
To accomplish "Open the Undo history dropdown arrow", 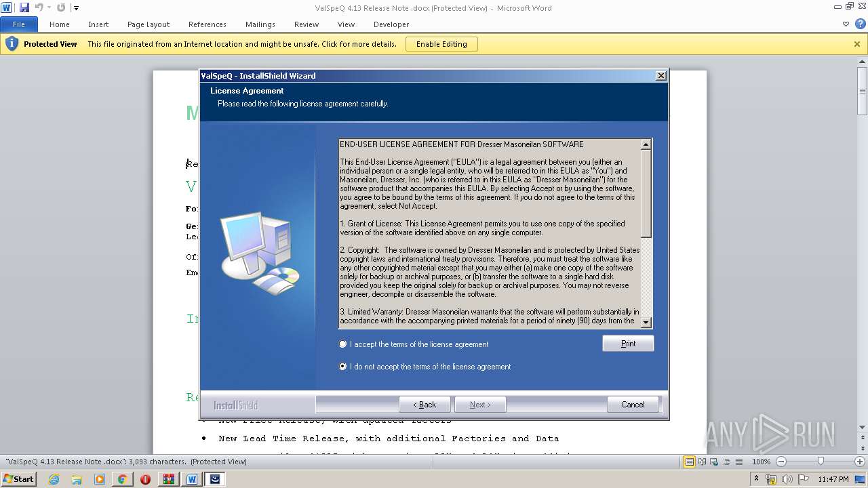I will click(x=49, y=7).
